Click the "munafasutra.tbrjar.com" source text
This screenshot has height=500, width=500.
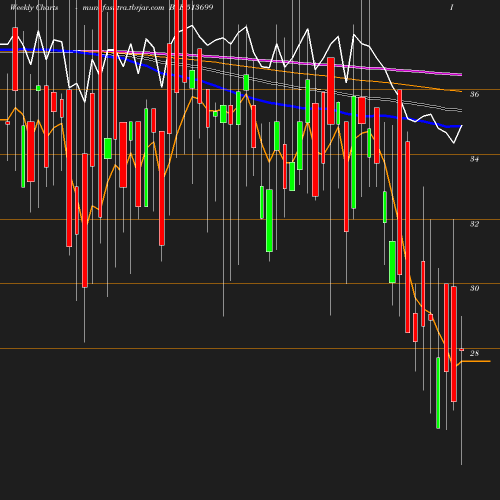tap(123, 7)
